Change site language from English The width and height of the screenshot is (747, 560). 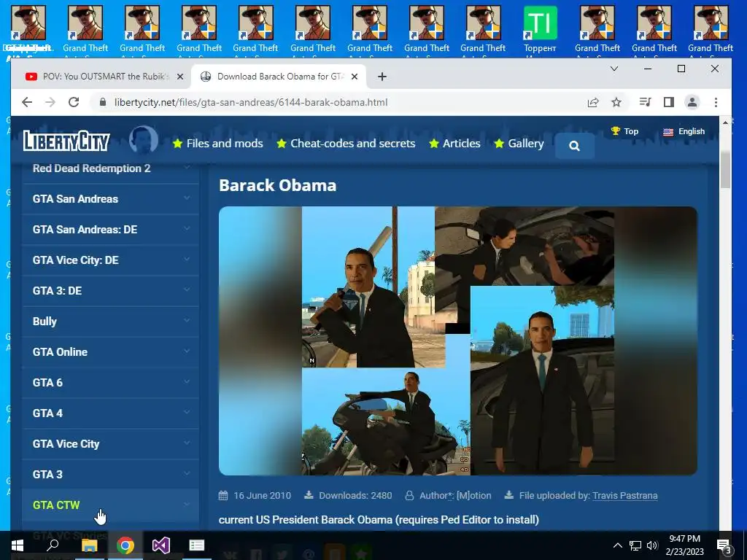[684, 131]
